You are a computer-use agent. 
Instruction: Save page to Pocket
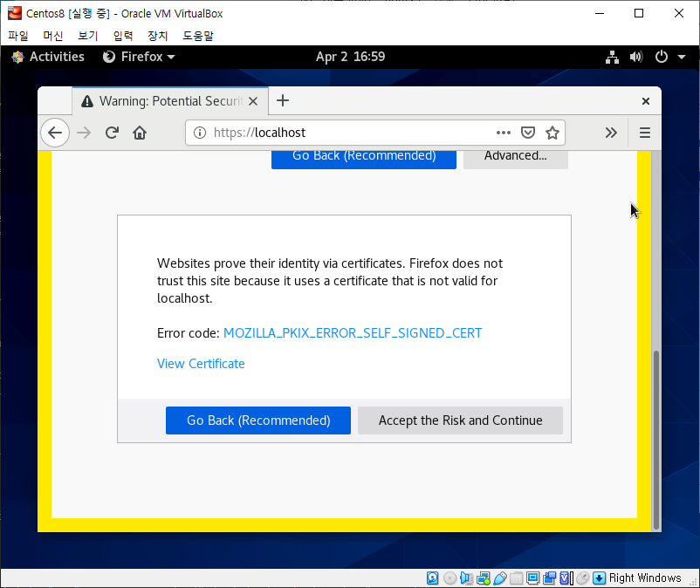click(x=528, y=133)
